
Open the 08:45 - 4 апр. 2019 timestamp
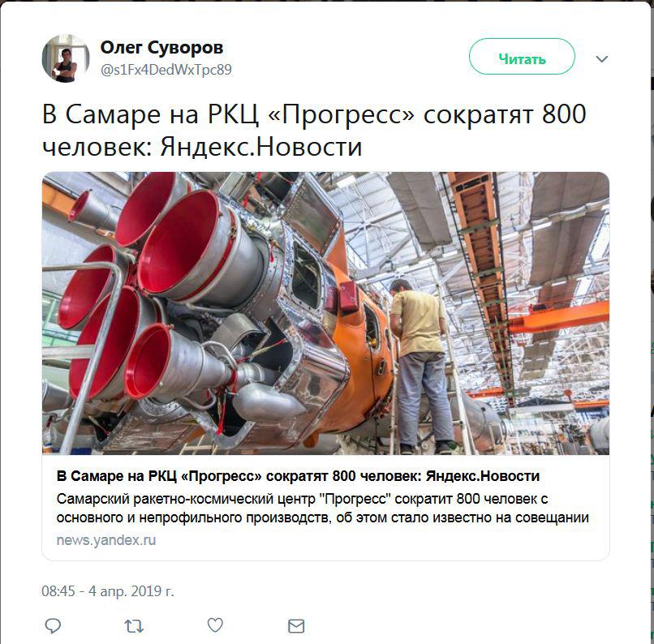[x=108, y=591]
